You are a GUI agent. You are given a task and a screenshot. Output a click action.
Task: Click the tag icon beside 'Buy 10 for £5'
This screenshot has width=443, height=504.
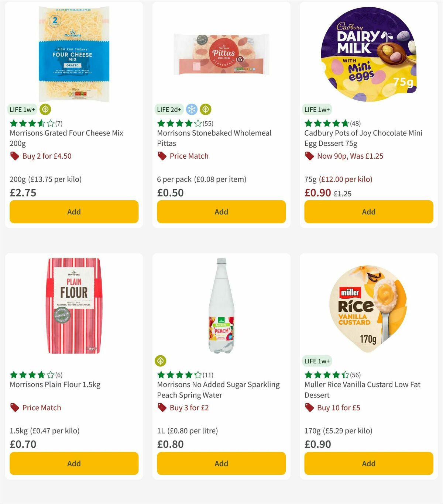[x=309, y=408]
